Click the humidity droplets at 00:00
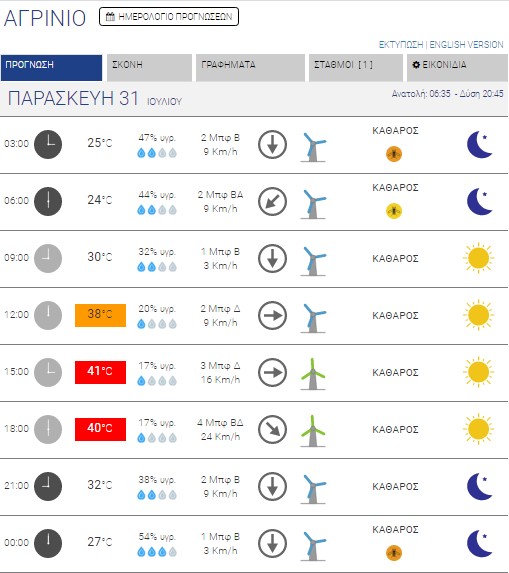The image size is (509, 573). [157, 552]
